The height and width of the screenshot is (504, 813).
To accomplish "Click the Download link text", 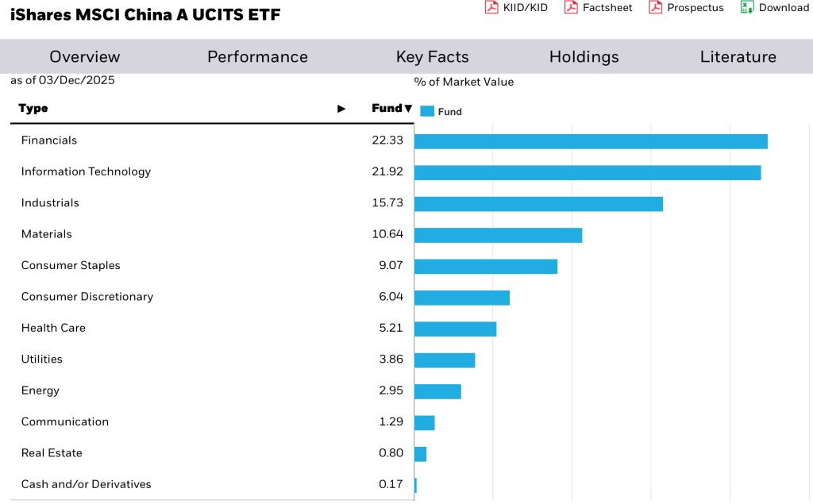I will coord(784,8).
